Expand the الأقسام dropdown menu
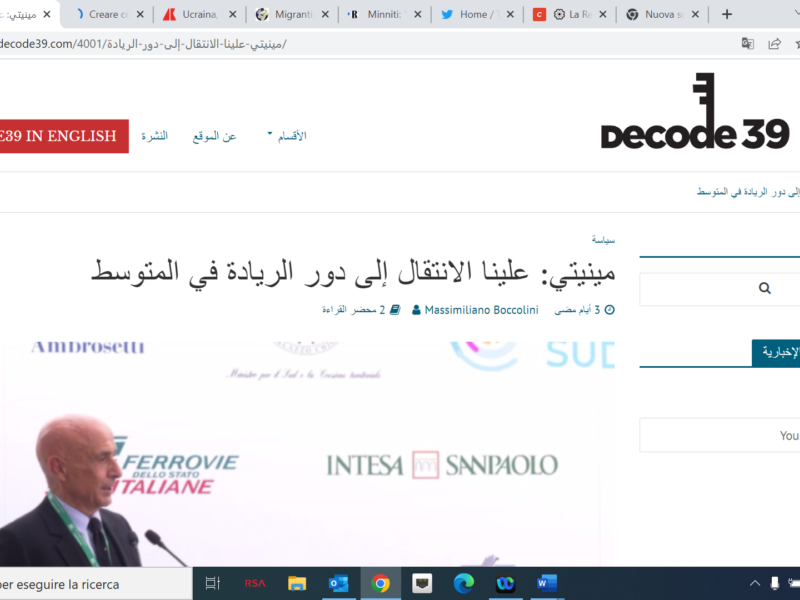Viewport: 800px width, 600px height. (x=287, y=136)
